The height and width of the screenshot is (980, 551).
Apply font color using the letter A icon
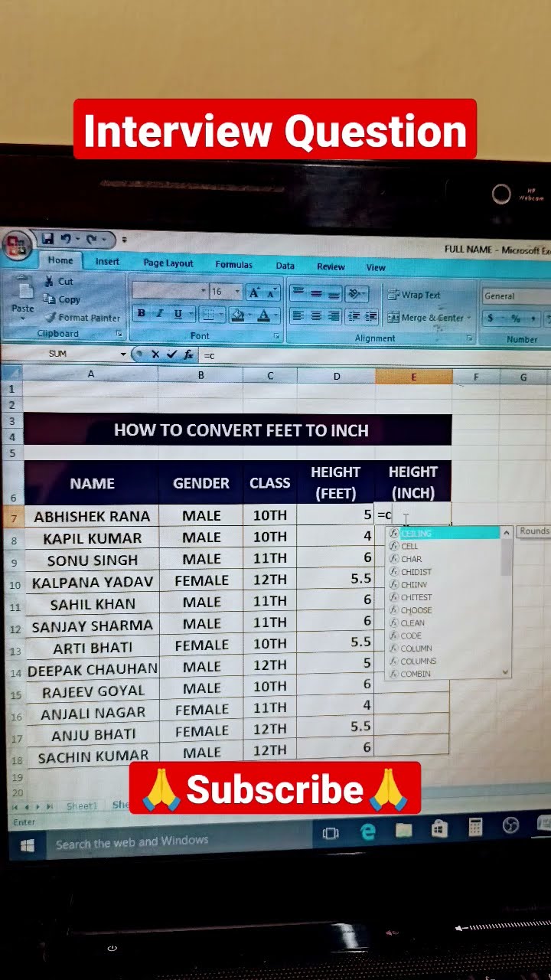coord(263,315)
